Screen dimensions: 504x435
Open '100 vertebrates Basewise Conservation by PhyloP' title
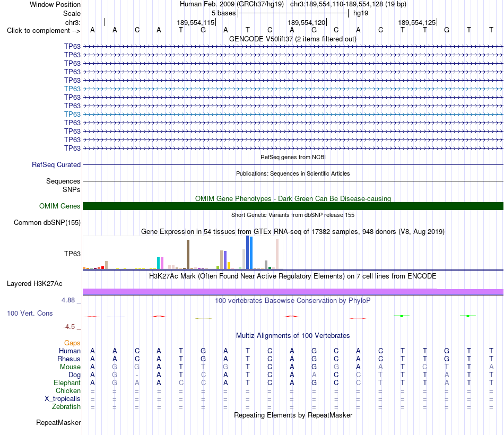pos(292,301)
